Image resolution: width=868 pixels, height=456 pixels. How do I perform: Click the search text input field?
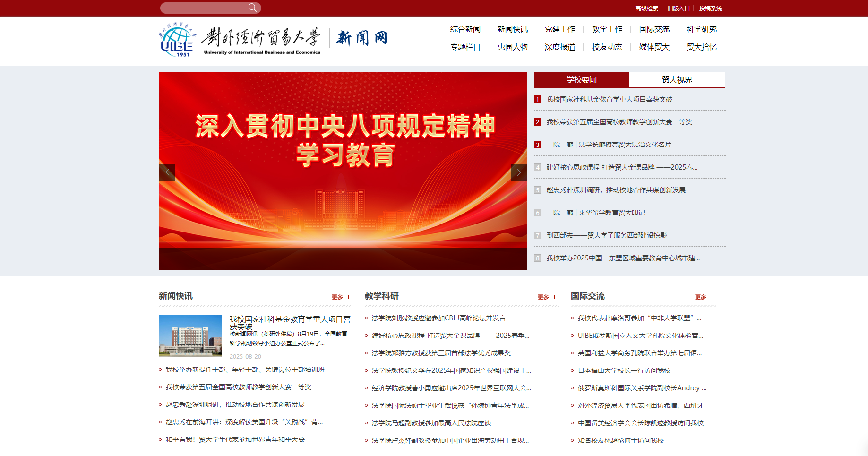pos(203,8)
